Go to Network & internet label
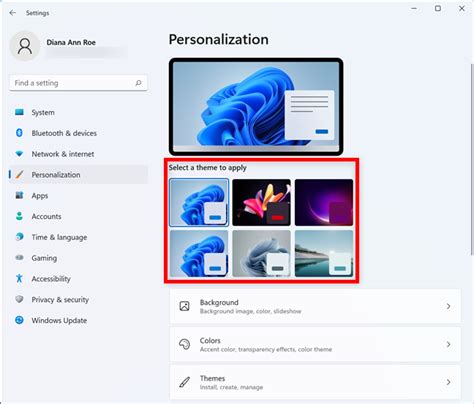Image resolution: width=474 pixels, height=404 pixels. coord(63,154)
